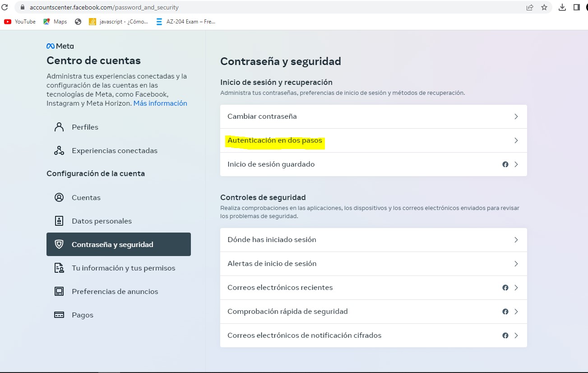Screen dimensions: 588x373
Task: Open Alertas de inicio de sesión option
Action: [374, 264]
